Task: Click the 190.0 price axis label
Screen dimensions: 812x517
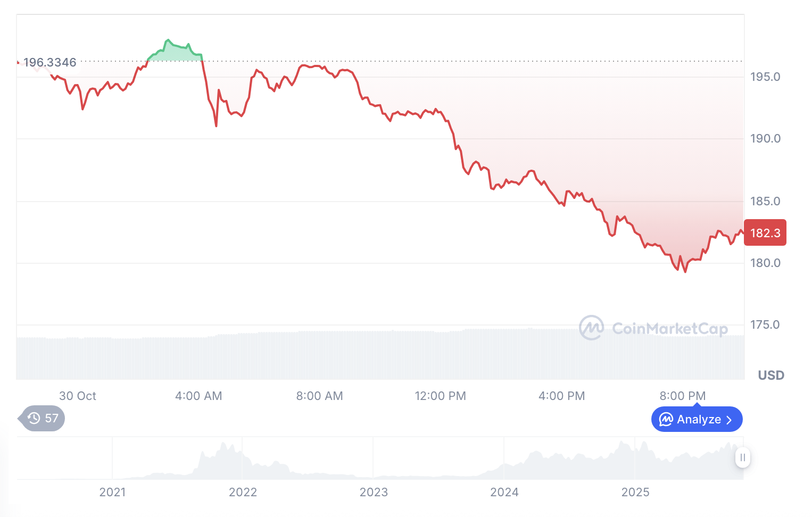Action: coord(765,139)
